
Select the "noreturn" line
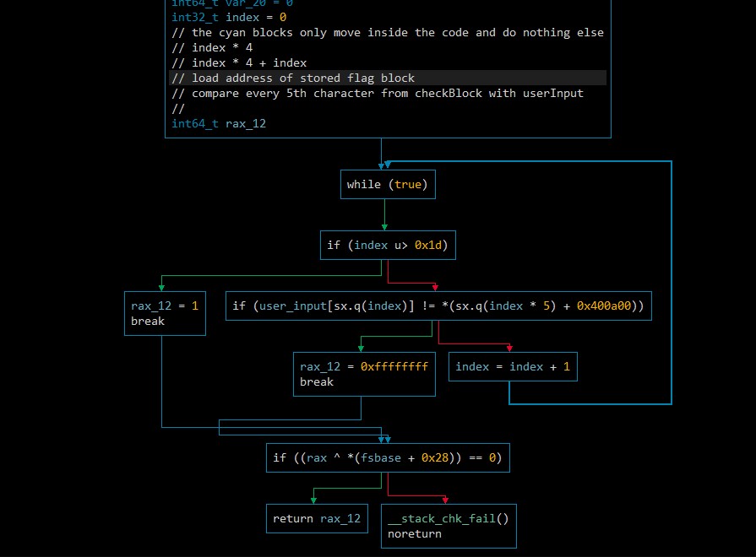[415, 534]
